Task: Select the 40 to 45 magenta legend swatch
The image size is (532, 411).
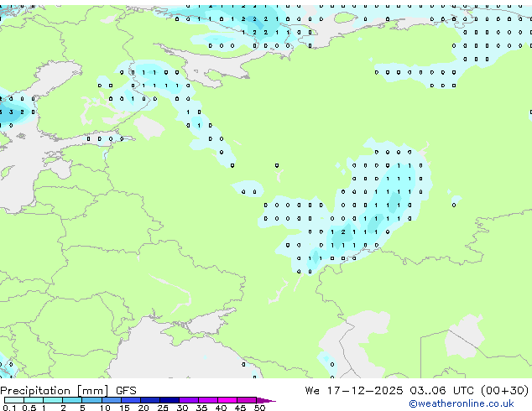Action: tap(227, 400)
